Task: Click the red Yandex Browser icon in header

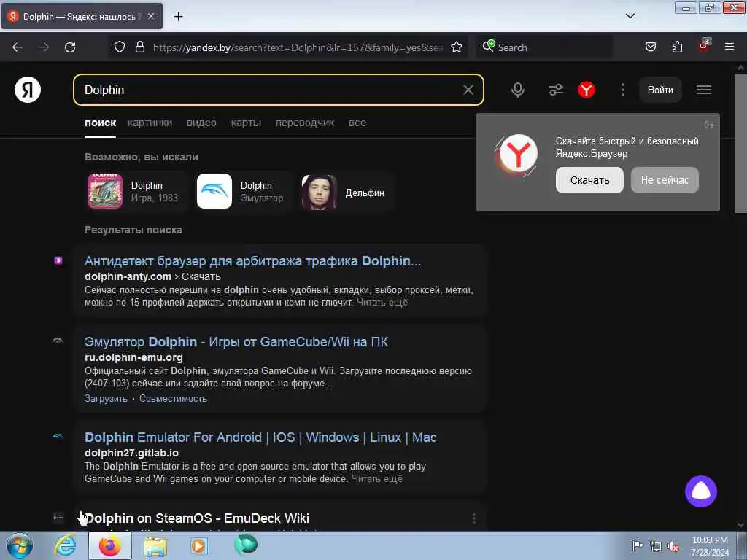Action: click(587, 90)
